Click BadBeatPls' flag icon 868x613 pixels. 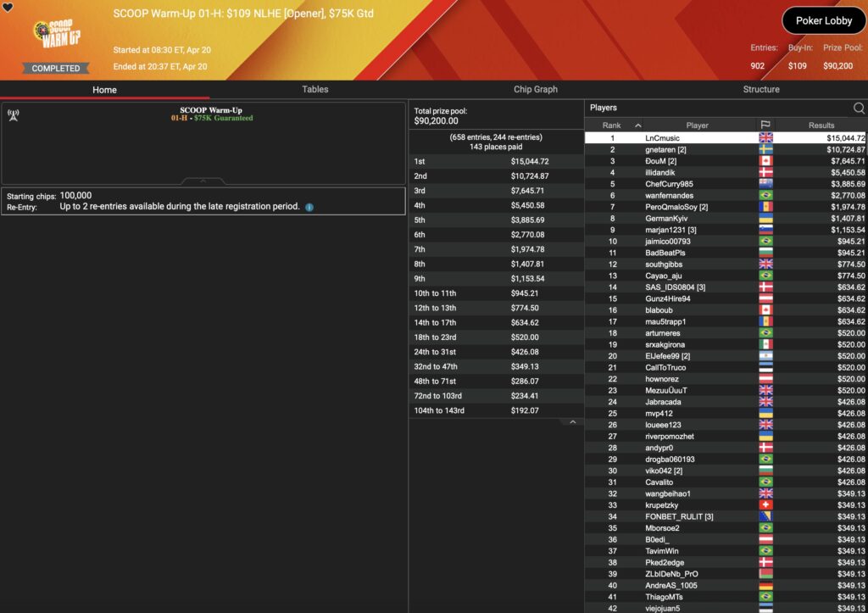pos(765,253)
